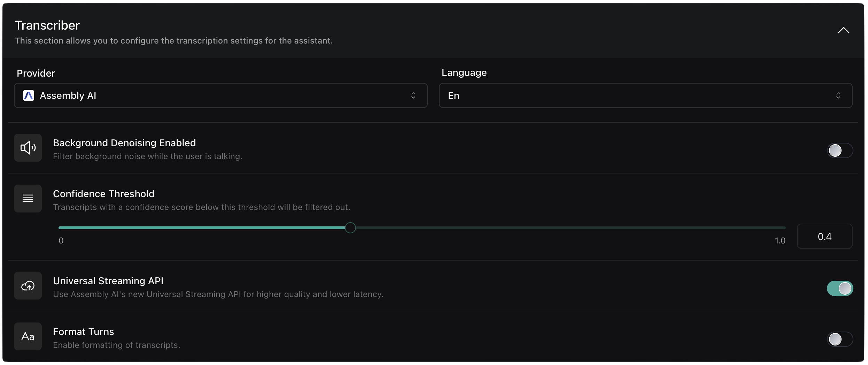Open the Provider dropdown

tap(220, 95)
